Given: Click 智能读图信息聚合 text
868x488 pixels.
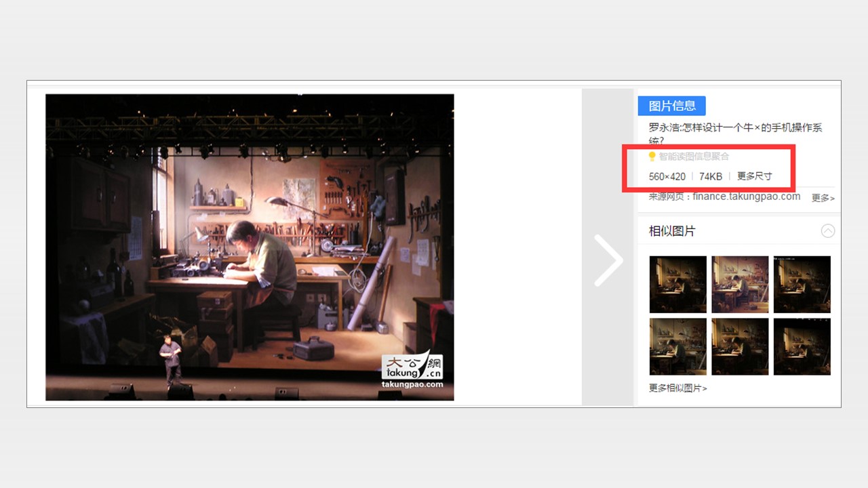Looking at the screenshot, I should point(694,157).
